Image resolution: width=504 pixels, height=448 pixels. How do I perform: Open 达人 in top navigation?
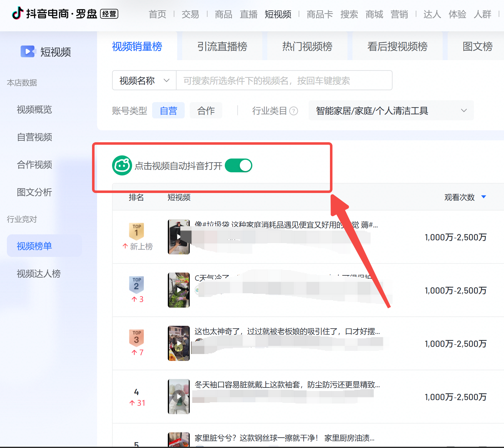432,14
